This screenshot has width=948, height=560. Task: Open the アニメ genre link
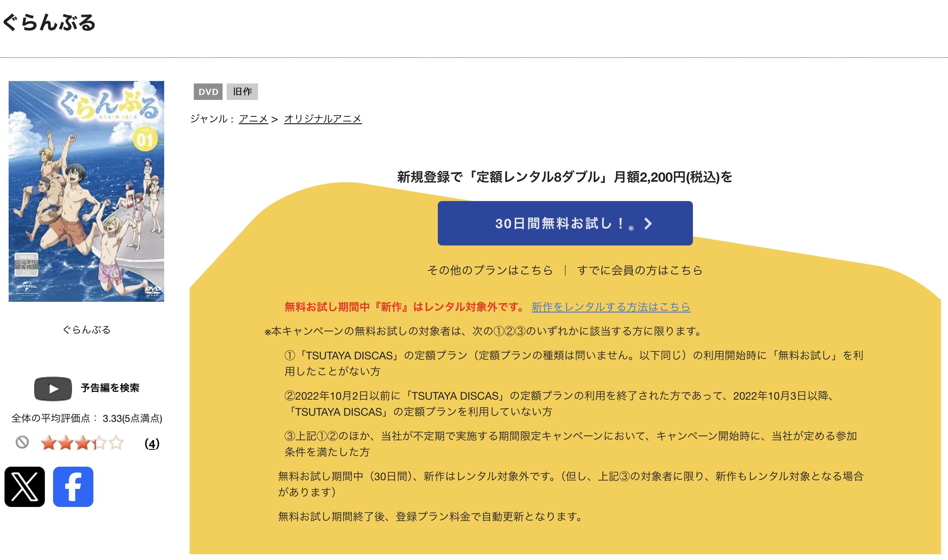253,119
